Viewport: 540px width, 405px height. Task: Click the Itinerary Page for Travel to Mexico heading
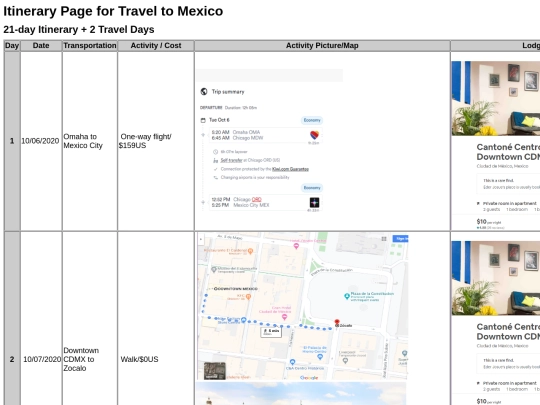pos(113,11)
